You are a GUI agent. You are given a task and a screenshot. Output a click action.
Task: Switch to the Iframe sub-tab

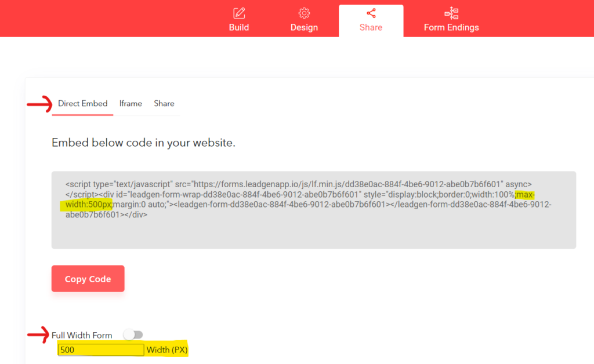(131, 104)
